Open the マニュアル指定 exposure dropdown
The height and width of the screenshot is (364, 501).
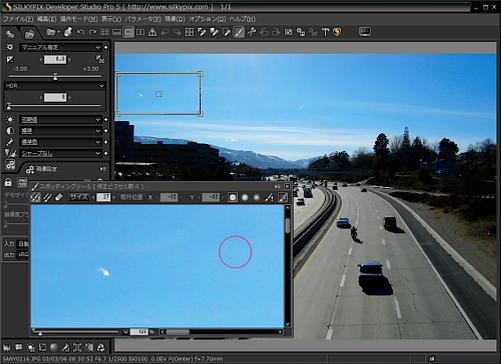pos(60,47)
